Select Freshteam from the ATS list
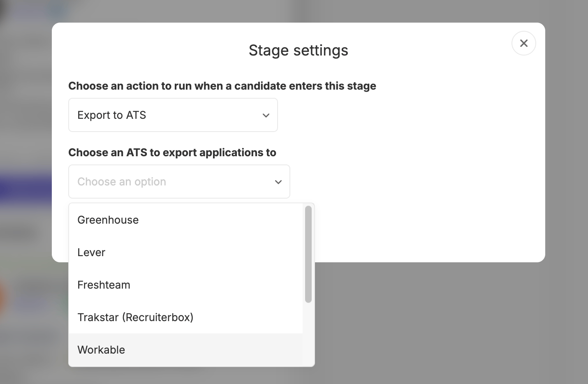The image size is (588, 384). (186, 285)
